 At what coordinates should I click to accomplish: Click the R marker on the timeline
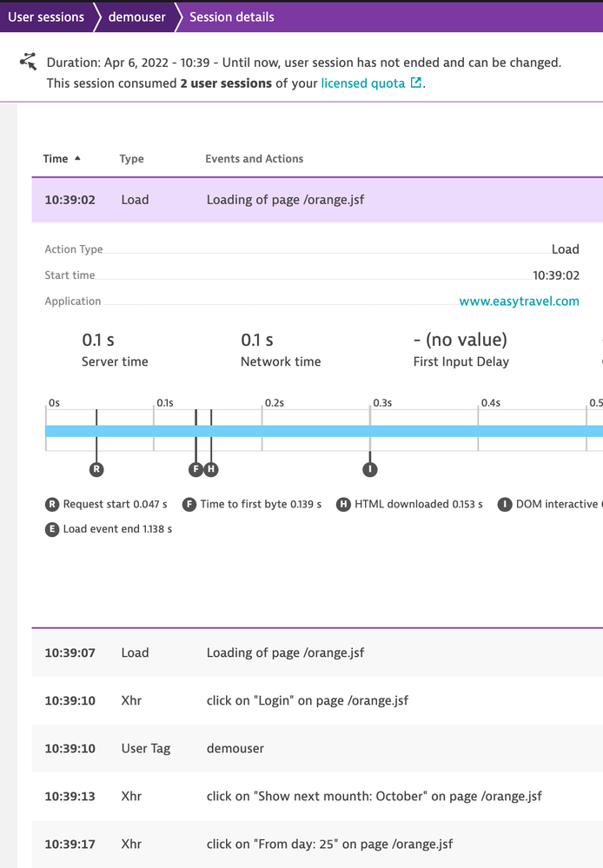(x=96, y=469)
